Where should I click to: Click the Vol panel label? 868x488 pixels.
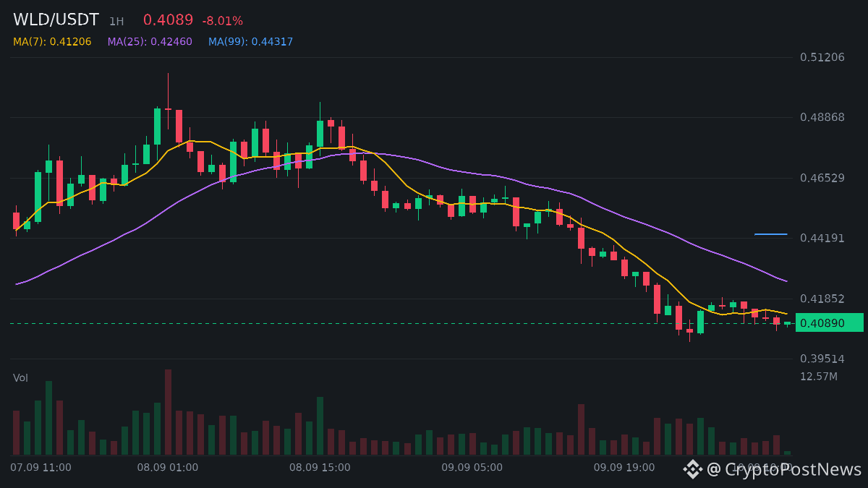click(x=20, y=378)
